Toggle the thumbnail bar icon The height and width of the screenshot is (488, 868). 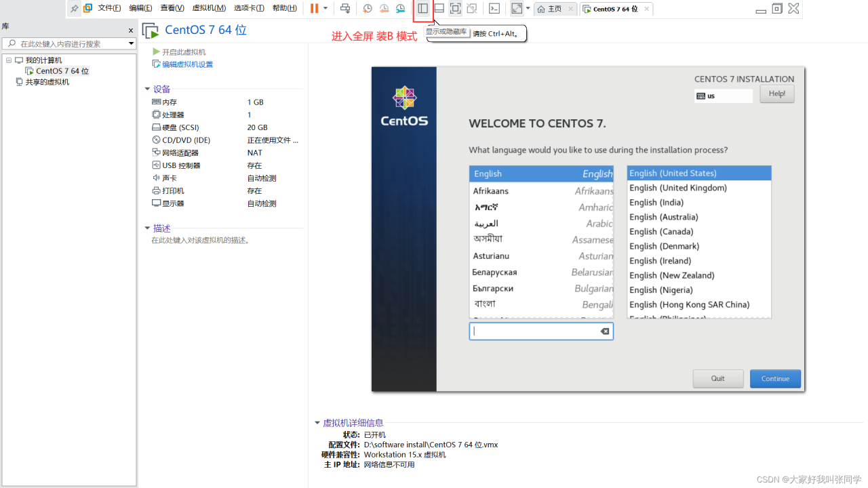(439, 8)
